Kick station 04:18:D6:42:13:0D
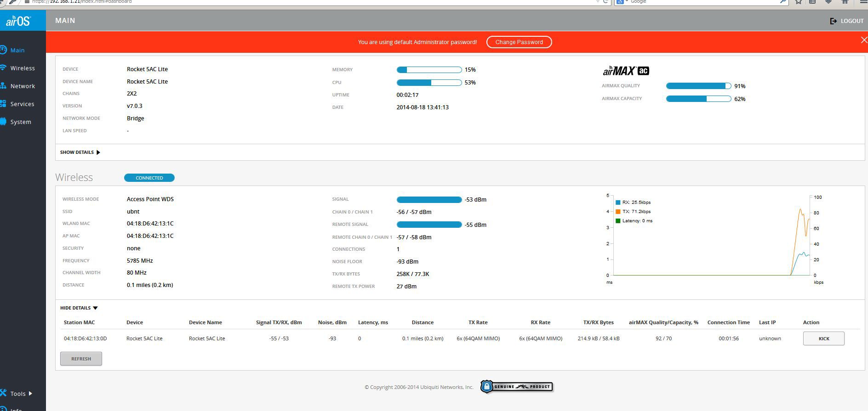 click(823, 338)
